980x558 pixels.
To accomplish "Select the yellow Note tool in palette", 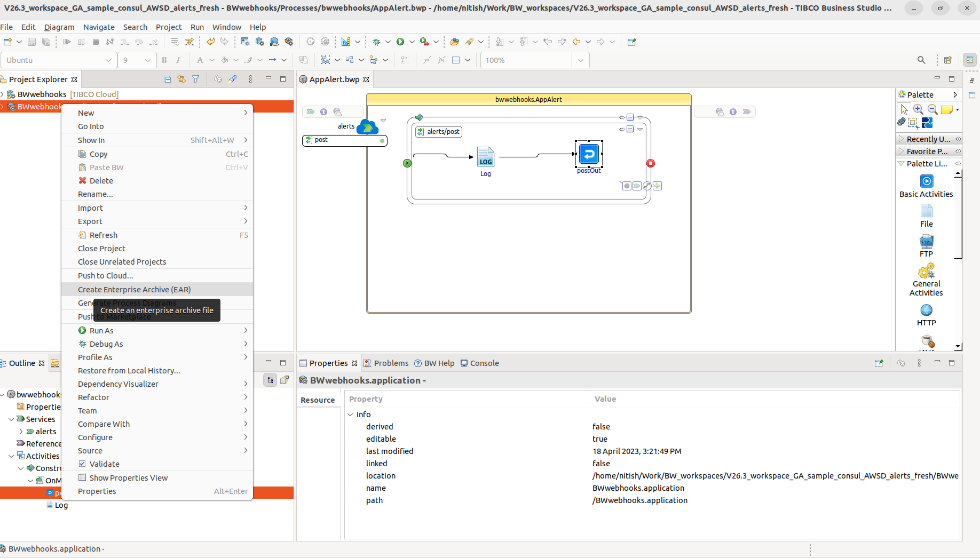I will (x=947, y=109).
